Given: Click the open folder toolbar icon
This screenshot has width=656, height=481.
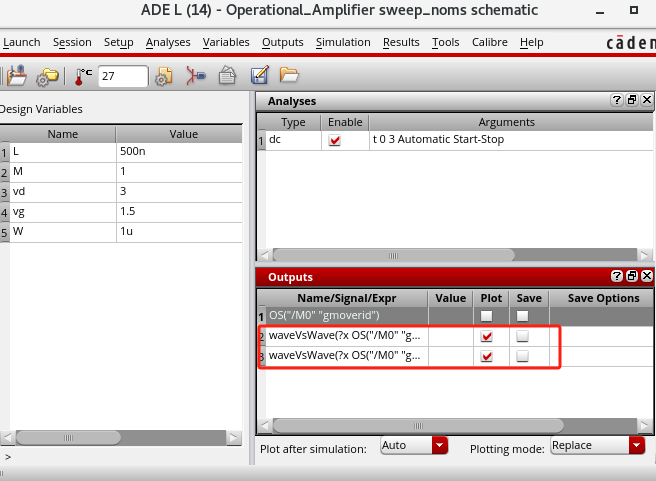Looking at the screenshot, I should [289, 75].
